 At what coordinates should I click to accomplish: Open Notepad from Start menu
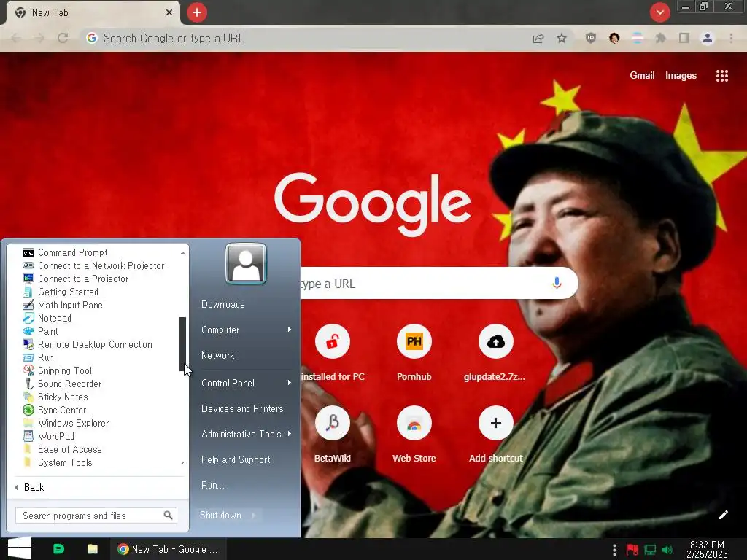point(47,318)
